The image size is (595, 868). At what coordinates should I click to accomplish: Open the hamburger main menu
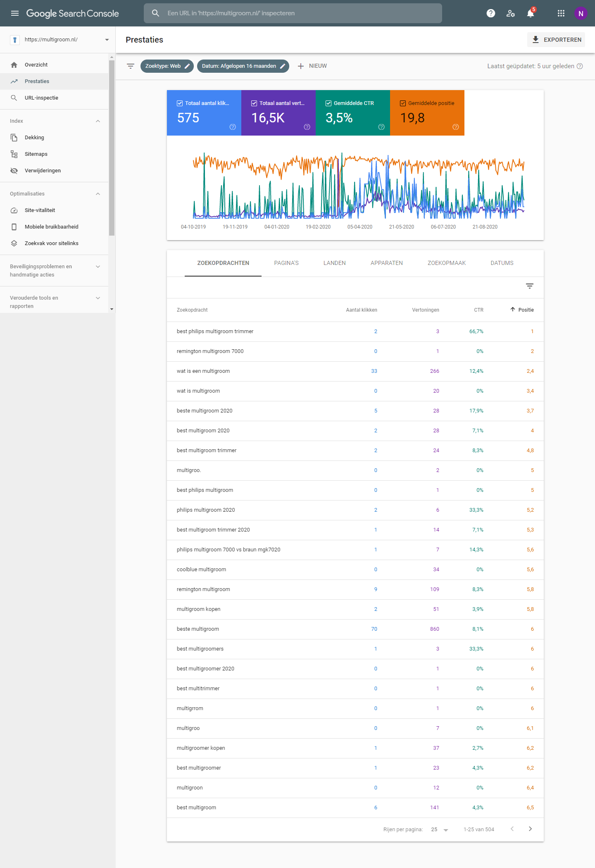pyautogui.click(x=15, y=13)
